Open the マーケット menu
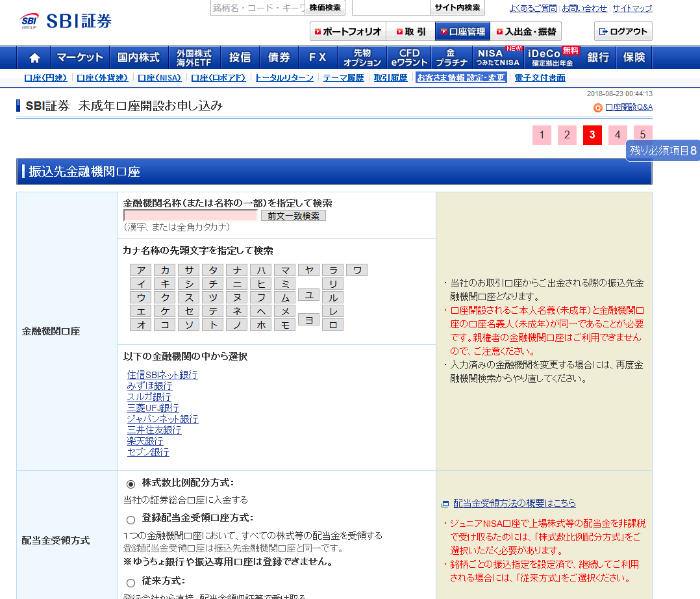 [x=80, y=58]
